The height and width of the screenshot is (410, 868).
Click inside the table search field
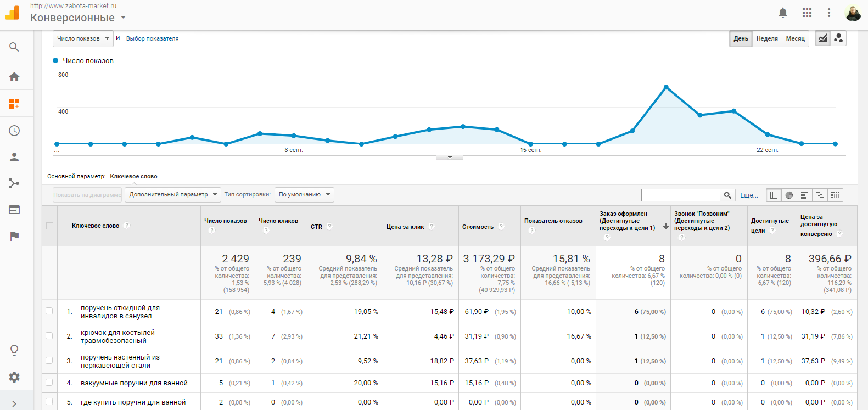point(681,195)
